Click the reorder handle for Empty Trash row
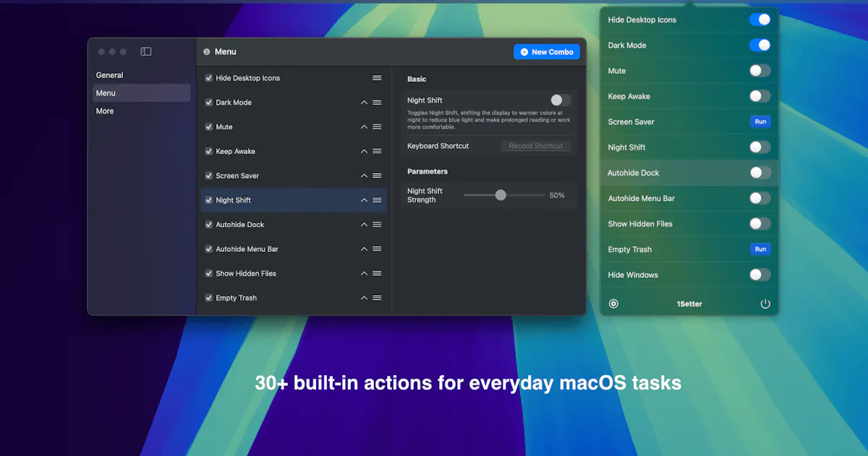Screen dimensions: 868x456 click(x=377, y=298)
